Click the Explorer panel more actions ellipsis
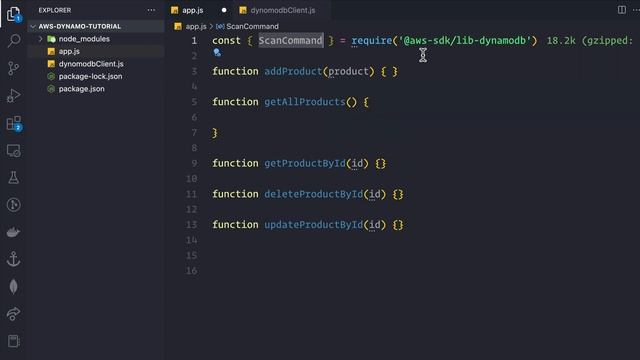Viewport: 640px width, 360px height. (x=151, y=10)
